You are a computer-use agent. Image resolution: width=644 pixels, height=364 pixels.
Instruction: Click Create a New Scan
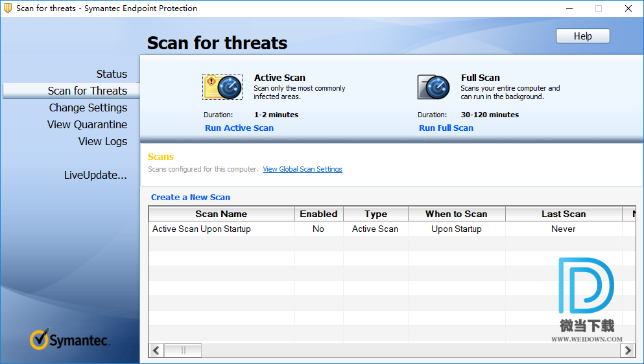(191, 197)
